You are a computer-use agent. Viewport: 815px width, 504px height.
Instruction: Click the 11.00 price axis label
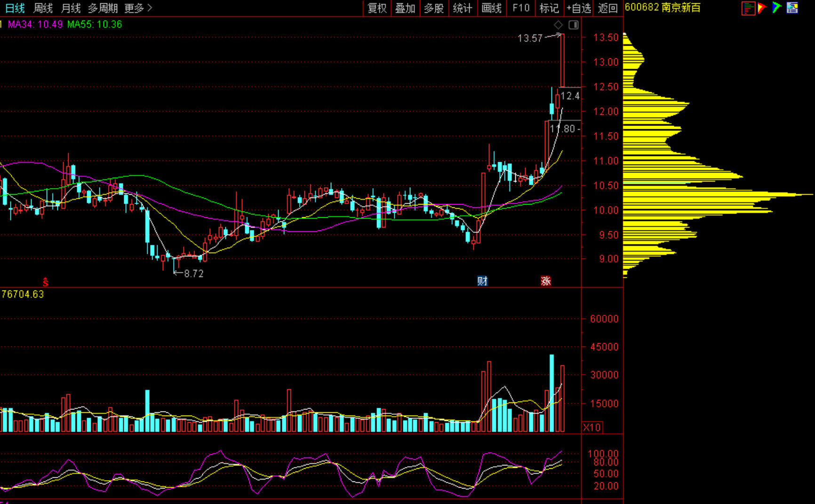(x=606, y=161)
